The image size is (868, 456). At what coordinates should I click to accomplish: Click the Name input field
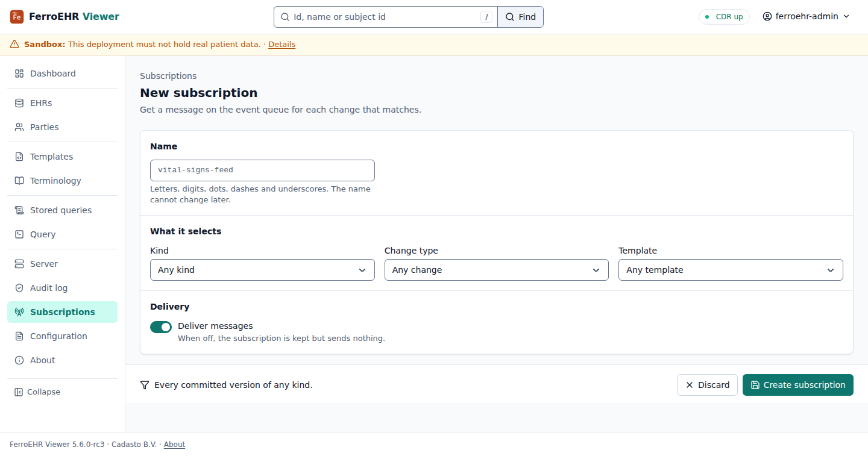(262, 170)
